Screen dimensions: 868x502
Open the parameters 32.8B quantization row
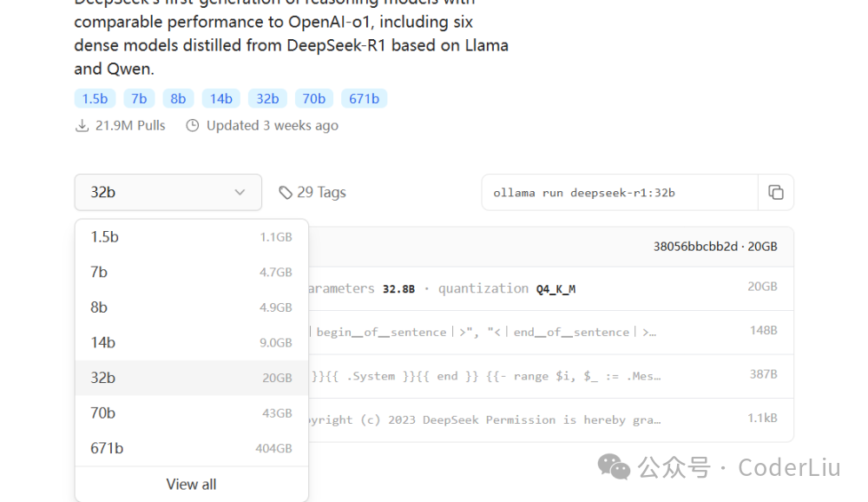tap(551, 288)
